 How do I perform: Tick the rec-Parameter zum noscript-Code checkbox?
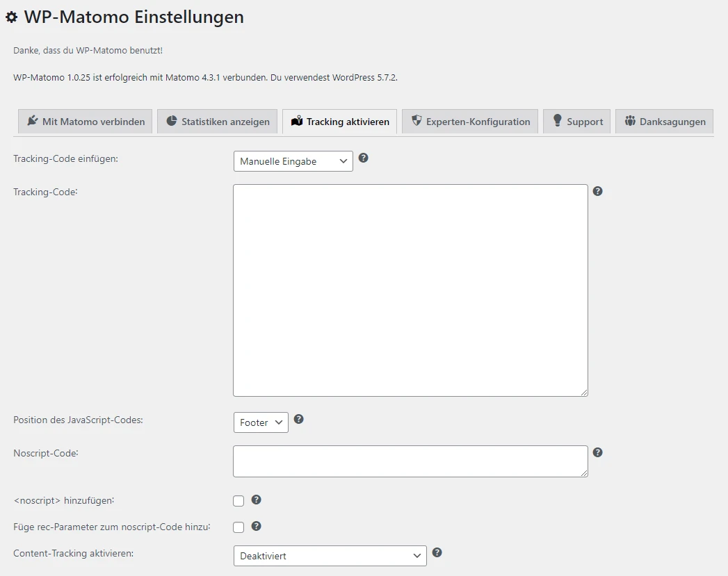(238, 527)
